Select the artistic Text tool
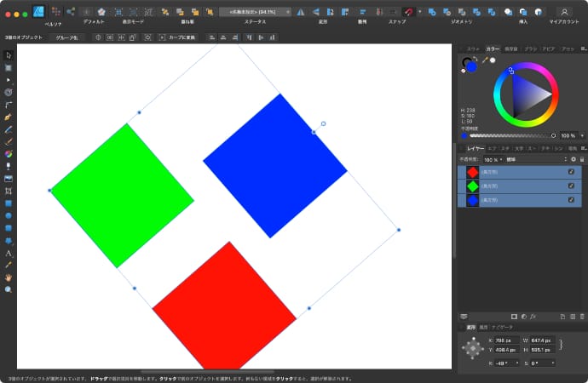Screen dimensions: 588x383 point(9,253)
